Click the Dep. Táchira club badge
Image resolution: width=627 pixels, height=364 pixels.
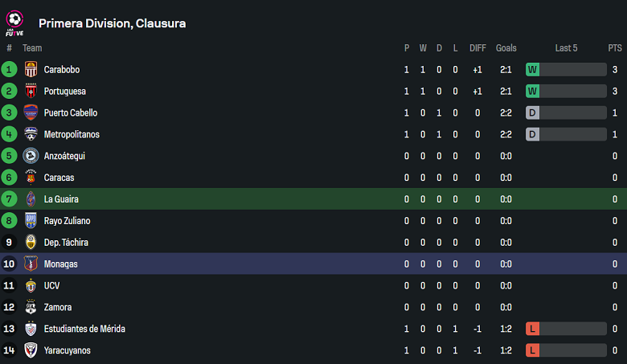[x=31, y=243]
